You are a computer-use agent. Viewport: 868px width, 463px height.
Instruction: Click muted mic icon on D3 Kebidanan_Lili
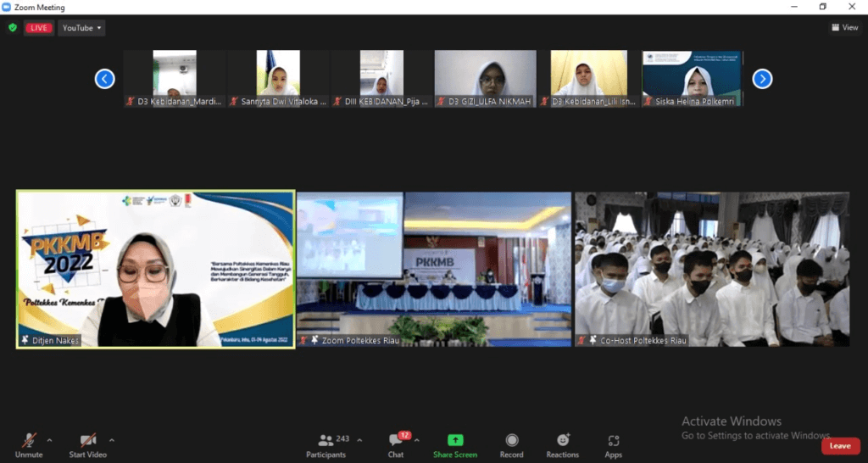point(545,102)
